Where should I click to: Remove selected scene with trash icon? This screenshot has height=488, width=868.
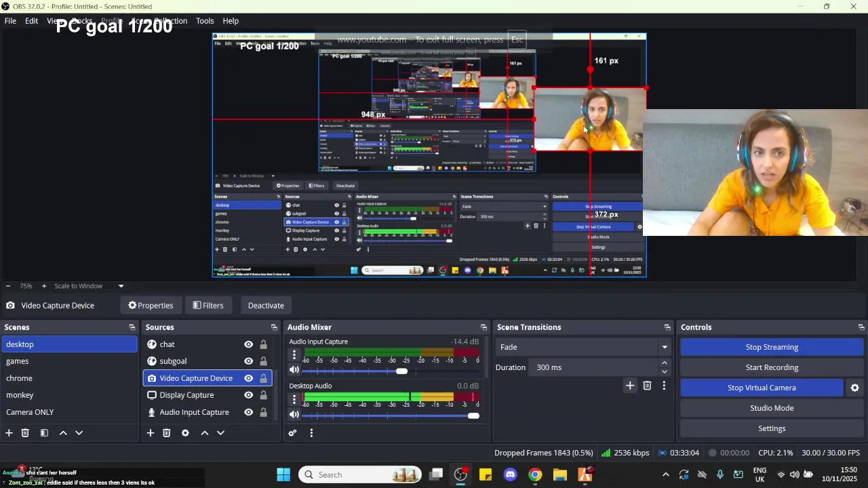pyautogui.click(x=25, y=432)
